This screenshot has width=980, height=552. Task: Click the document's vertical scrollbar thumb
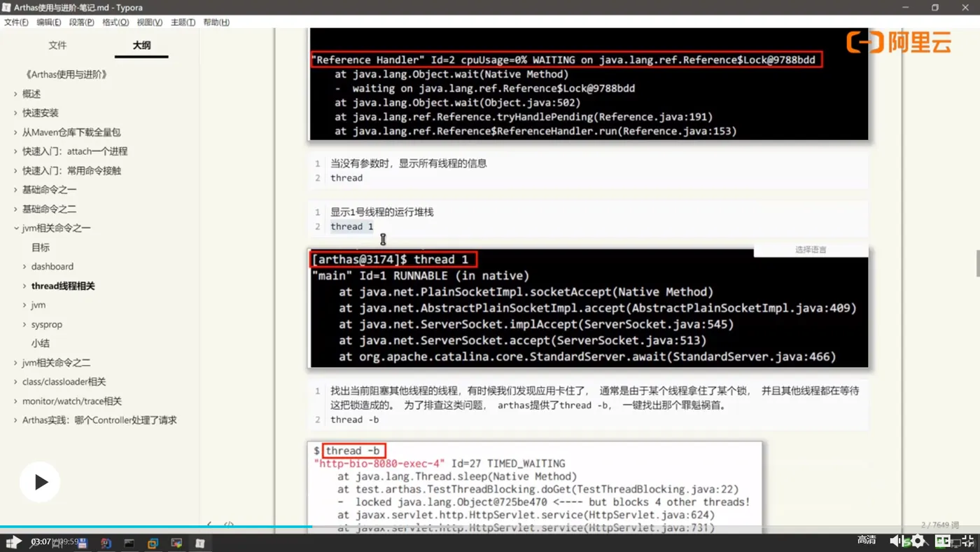pyautogui.click(x=979, y=264)
